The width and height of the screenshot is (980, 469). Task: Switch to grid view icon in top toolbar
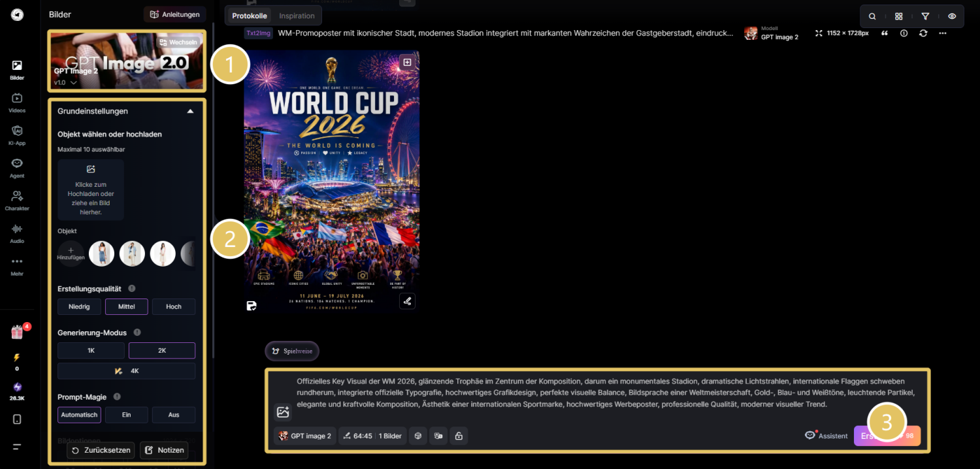[x=899, y=16]
